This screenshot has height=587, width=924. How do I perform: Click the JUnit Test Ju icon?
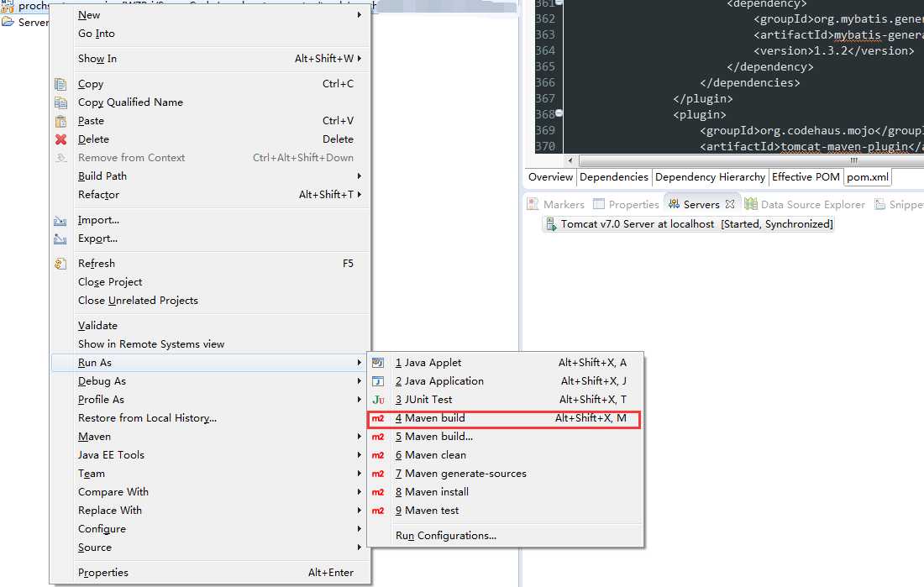click(378, 400)
